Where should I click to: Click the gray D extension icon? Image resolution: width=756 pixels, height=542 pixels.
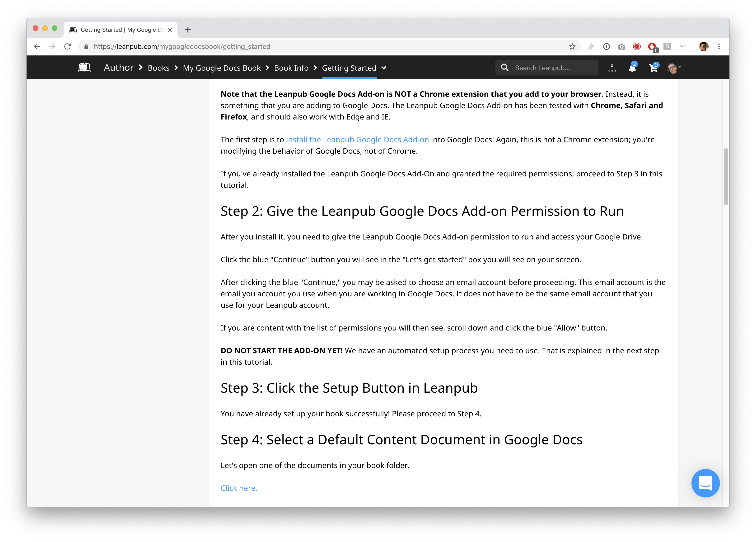tap(667, 47)
